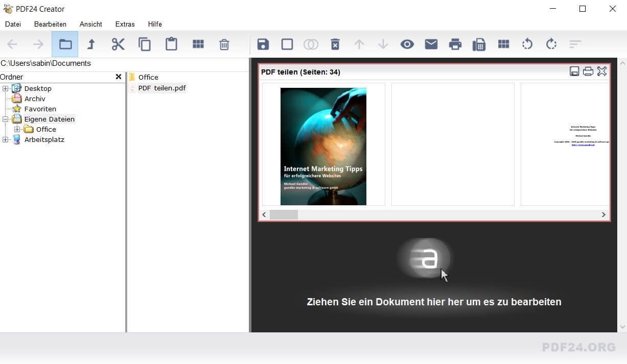Open the Hilfe menu

pyautogui.click(x=155, y=24)
